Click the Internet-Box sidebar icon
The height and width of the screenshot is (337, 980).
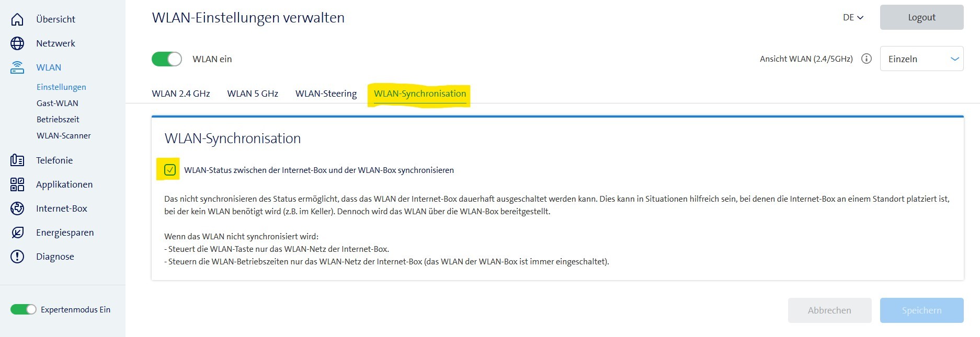17,208
